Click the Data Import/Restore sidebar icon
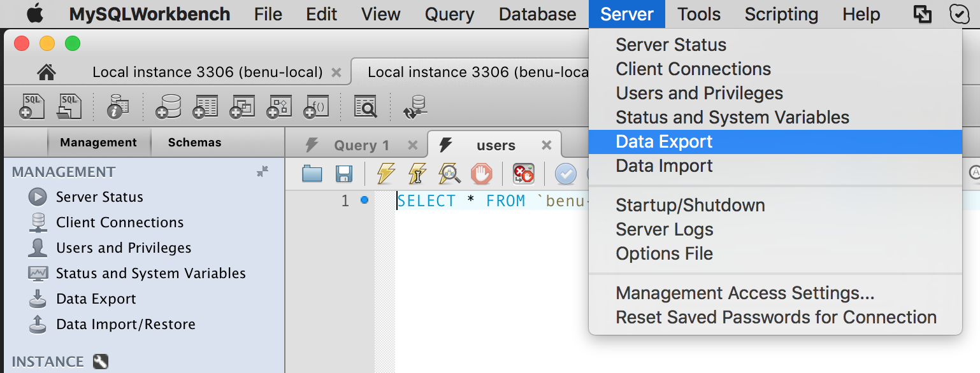This screenshot has width=980, height=373. (38, 324)
